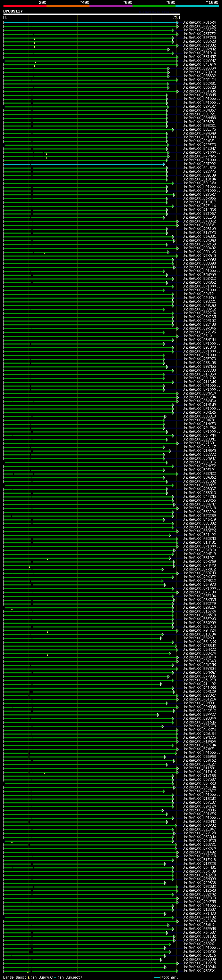Open hit UniRef100_A3MN88
222x980 pixels.
pyautogui.click(x=199, y=118)
